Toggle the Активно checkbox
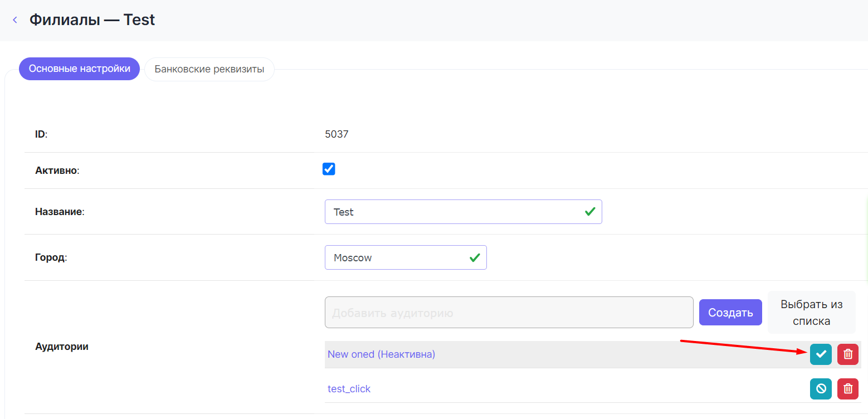Image resolution: width=868 pixels, height=419 pixels. (329, 169)
